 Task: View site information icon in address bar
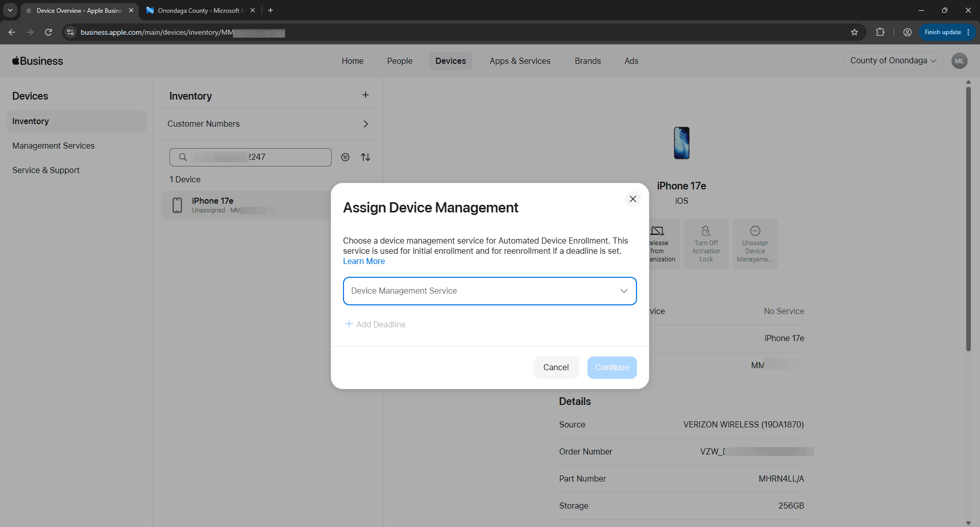71,32
